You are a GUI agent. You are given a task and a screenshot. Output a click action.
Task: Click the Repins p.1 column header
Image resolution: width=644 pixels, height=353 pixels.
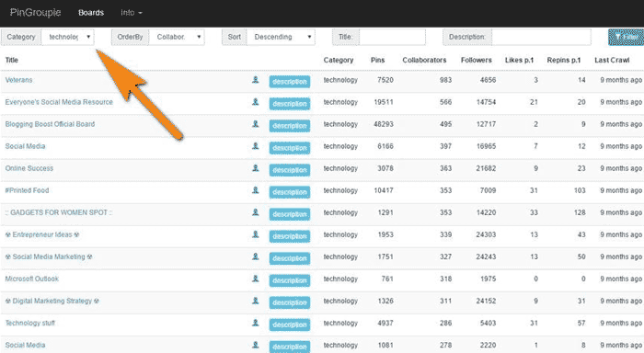click(563, 60)
